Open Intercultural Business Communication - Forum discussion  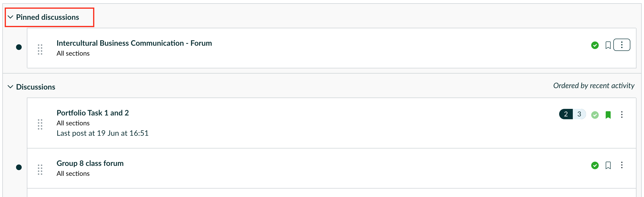(134, 43)
